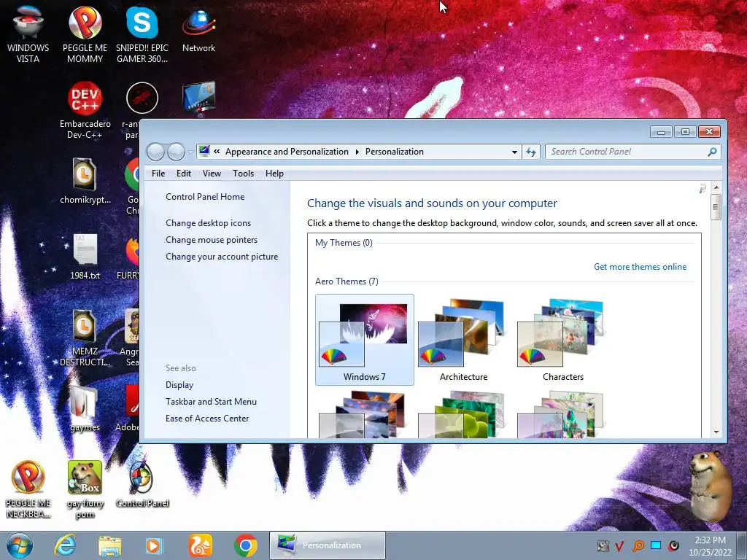Screen dimensions: 747x560
Task: Open the File menu
Action: point(158,174)
